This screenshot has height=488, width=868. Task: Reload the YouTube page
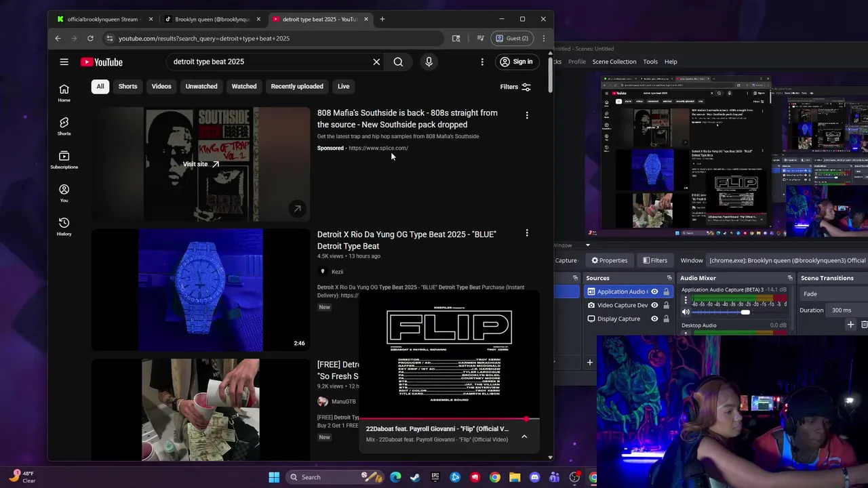(90, 38)
